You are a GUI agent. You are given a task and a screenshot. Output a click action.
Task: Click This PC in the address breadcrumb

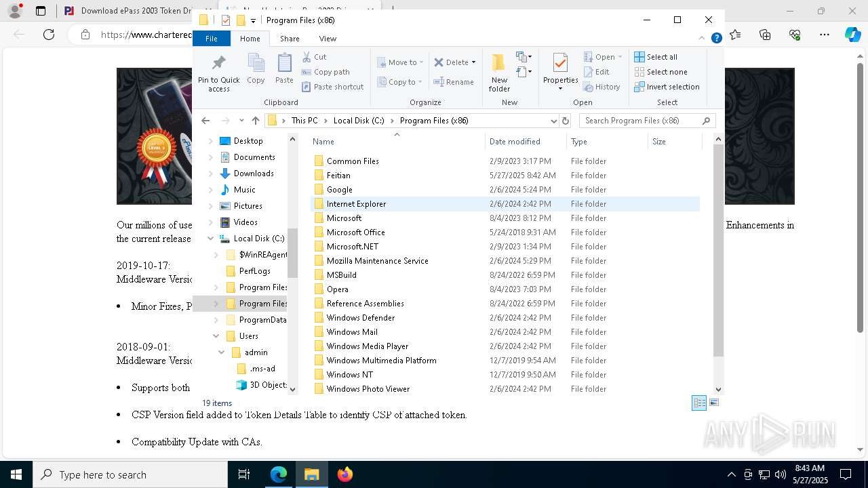[x=304, y=121]
